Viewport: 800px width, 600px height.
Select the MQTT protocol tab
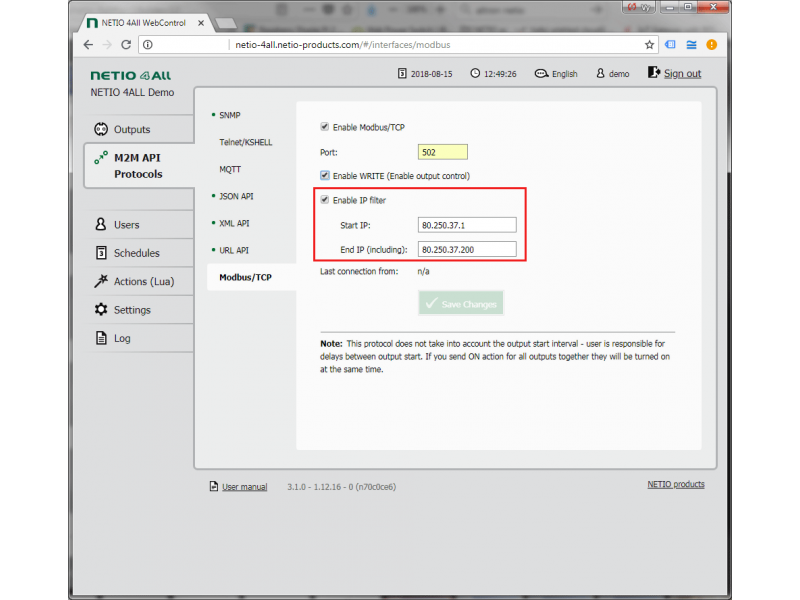pyautogui.click(x=230, y=169)
